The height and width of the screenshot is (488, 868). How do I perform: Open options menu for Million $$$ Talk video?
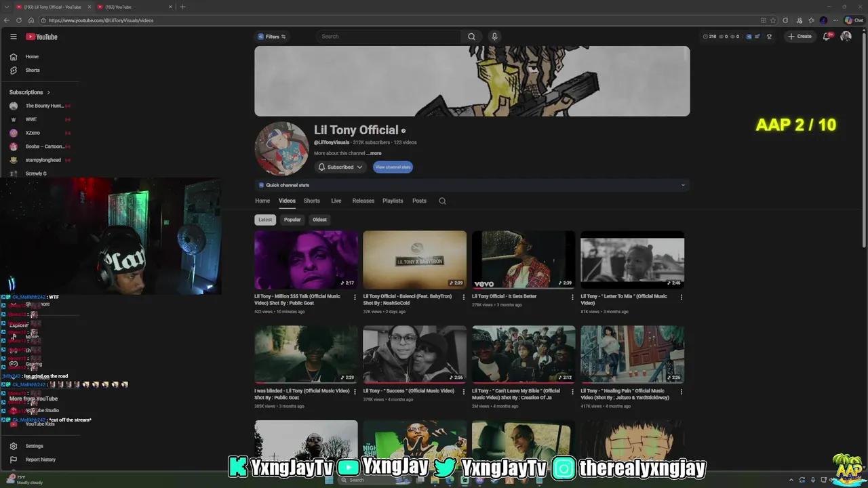tap(354, 297)
